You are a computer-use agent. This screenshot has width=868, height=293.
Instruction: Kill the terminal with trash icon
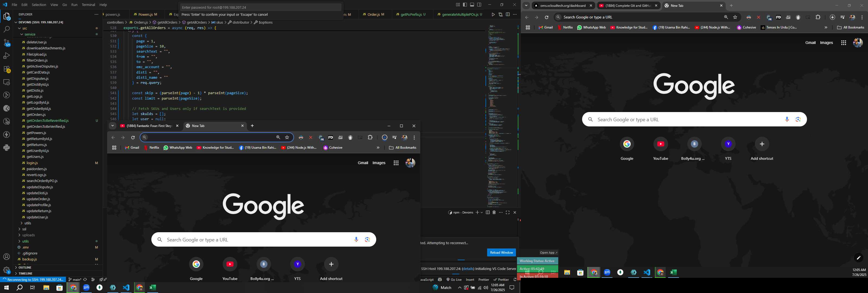coord(494,212)
